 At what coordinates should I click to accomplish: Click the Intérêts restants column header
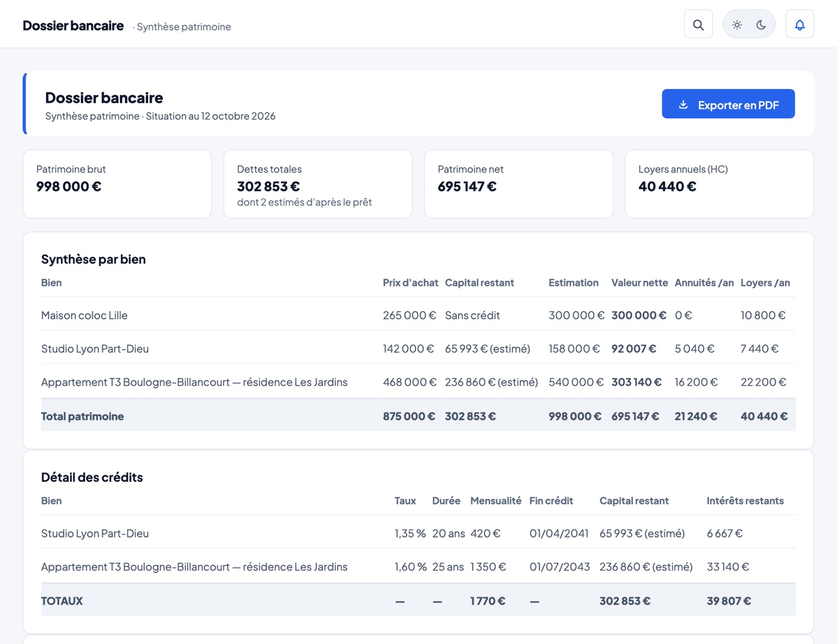[x=745, y=501]
